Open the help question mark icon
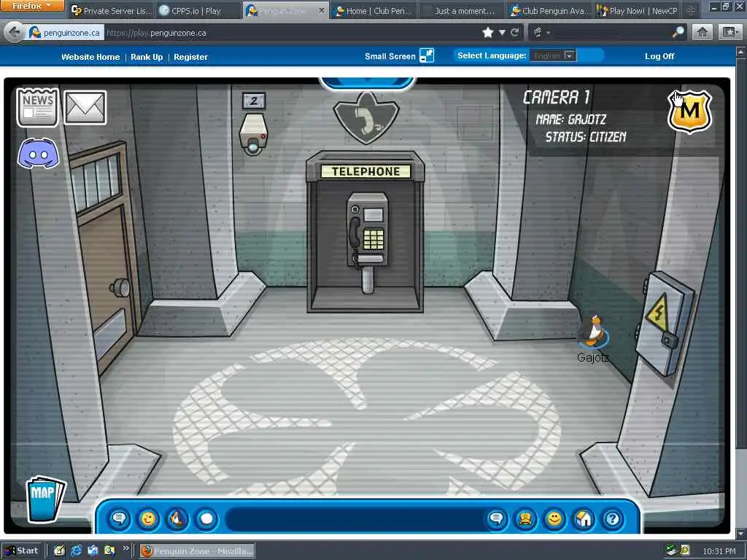Viewport: 747px width, 560px height. pyautogui.click(x=612, y=518)
